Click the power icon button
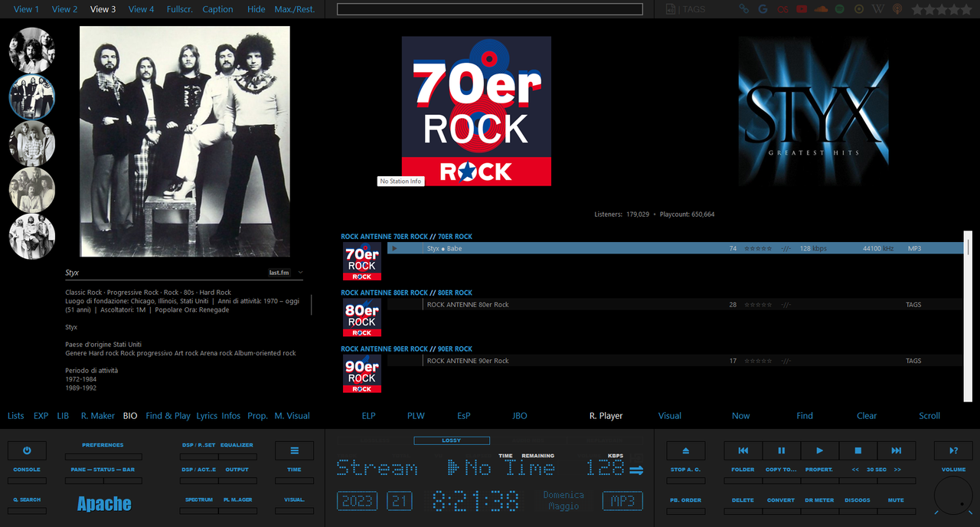Viewport: 980px width, 527px height. 27,450
